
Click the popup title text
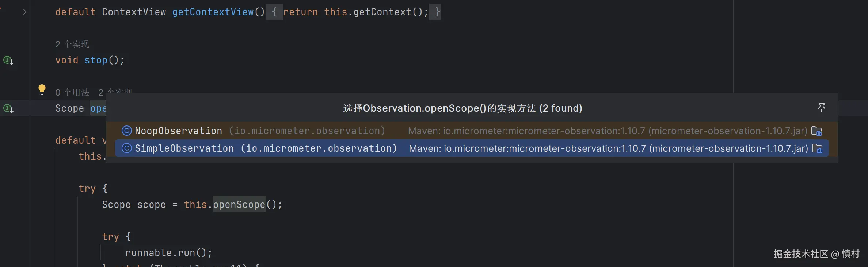[462, 108]
